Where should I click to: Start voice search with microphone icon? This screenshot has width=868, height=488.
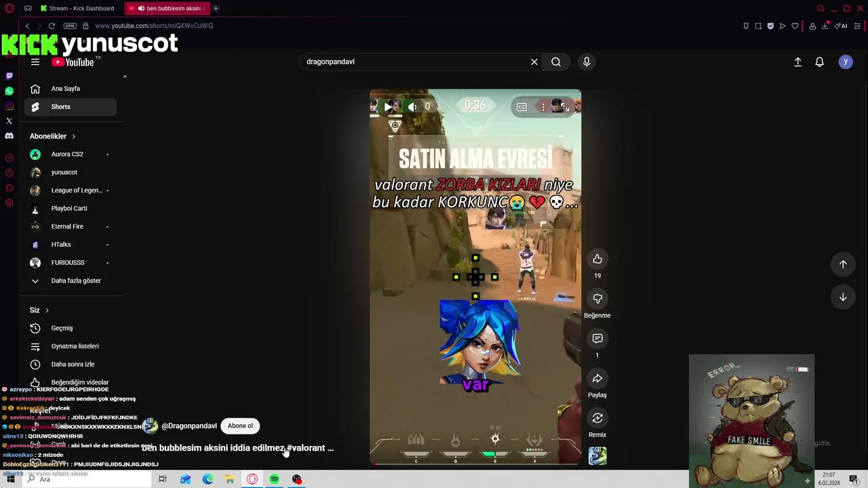(x=587, y=62)
